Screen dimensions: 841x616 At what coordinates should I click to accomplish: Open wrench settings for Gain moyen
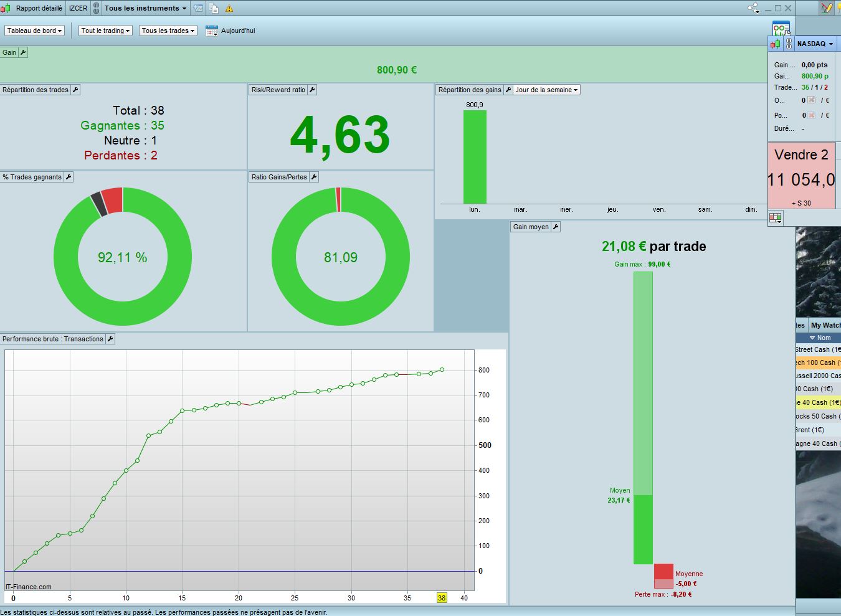pyautogui.click(x=556, y=227)
